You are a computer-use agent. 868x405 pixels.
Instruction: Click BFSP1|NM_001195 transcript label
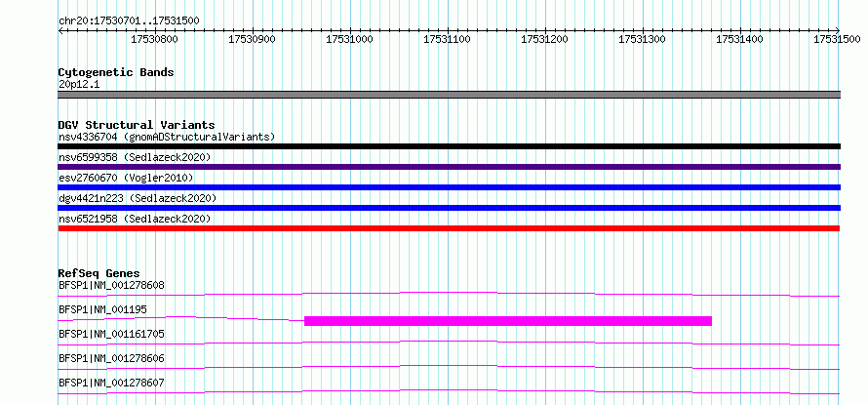[102, 309]
